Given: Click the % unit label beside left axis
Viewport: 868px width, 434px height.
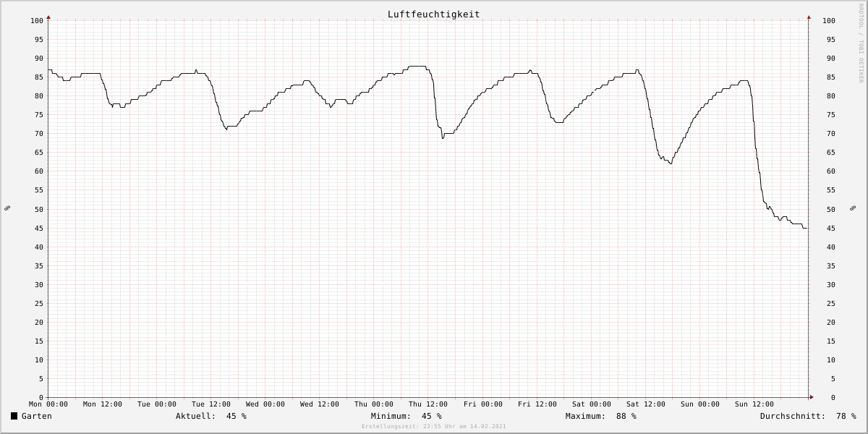Looking at the screenshot, I should pos(7,208).
